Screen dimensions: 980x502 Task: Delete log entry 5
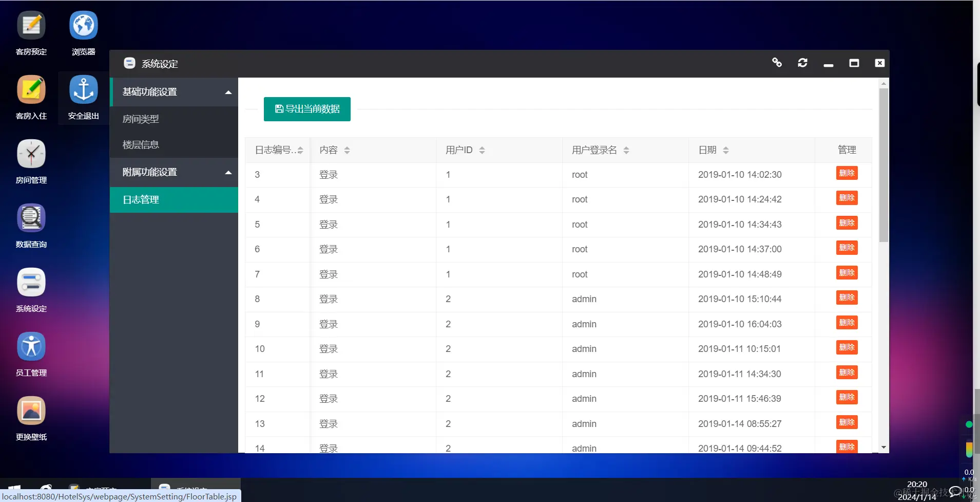coord(847,223)
